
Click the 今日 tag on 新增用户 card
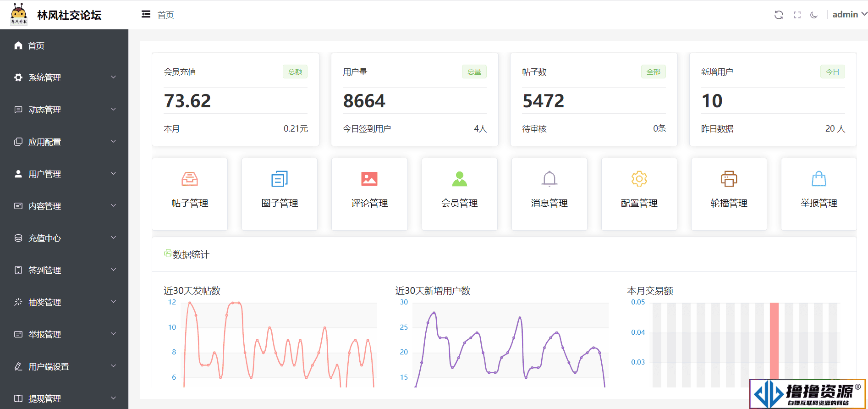pyautogui.click(x=833, y=72)
